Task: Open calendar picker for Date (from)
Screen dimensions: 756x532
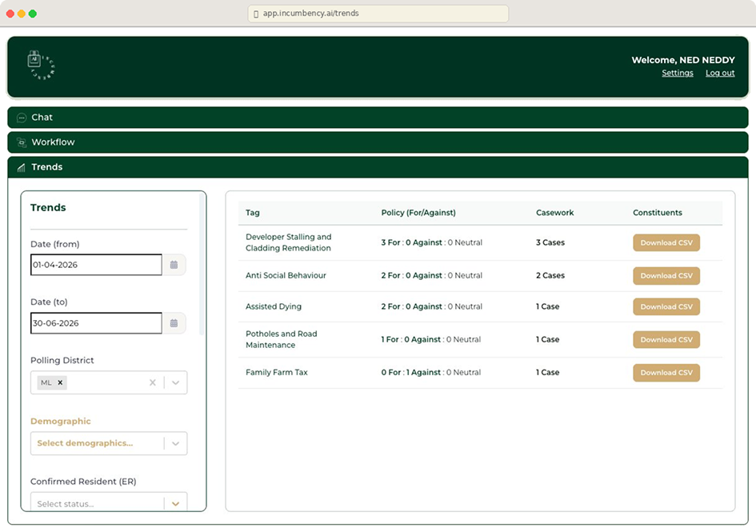Action: (x=174, y=265)
